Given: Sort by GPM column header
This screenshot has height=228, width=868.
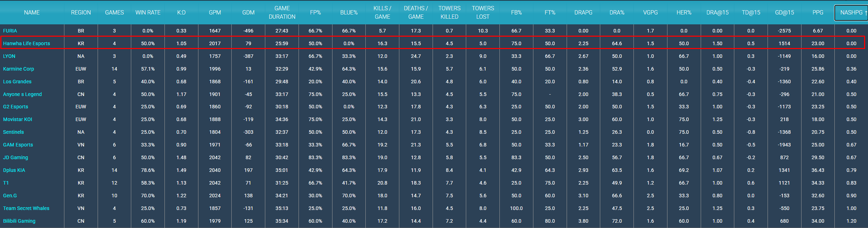Looking at the screenshot, I should (x=215, y=13).
